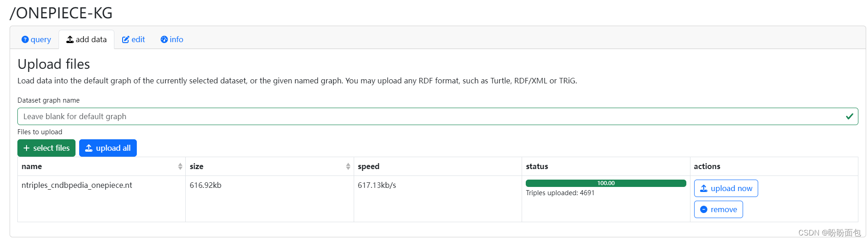Click the upload icon on add data tab
The height and width of the screenshot is (241, 868).
pyautogui.click(x=70, y=40)
